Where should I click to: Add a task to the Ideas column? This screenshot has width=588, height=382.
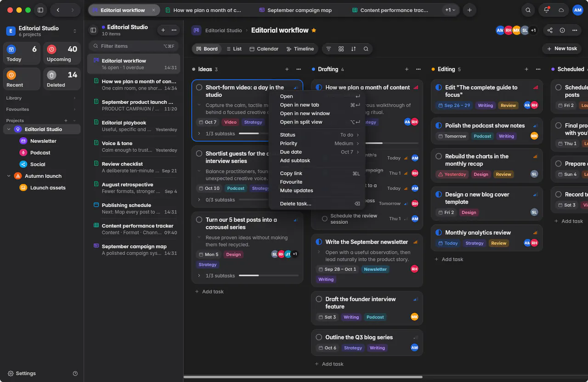click(287, 69)
